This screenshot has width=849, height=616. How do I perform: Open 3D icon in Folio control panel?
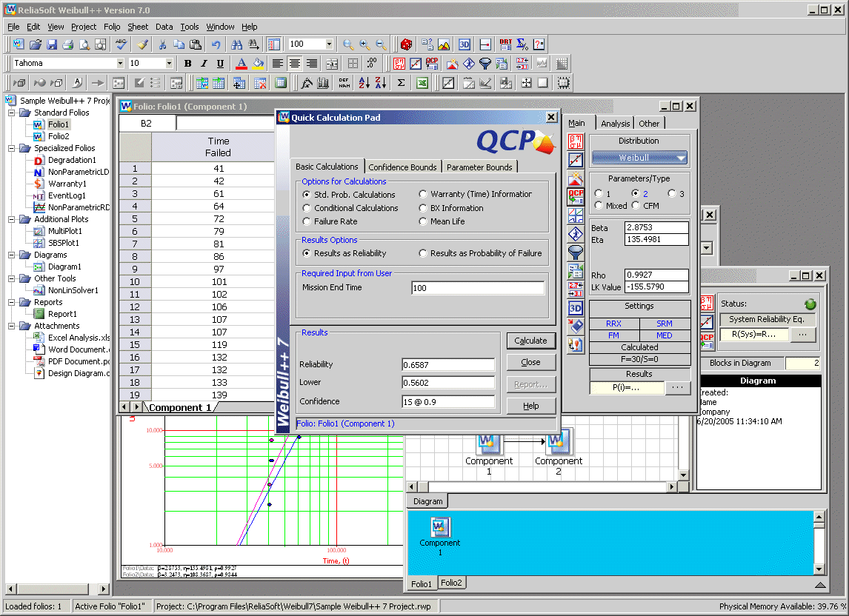pyautogui.click(x=576, y=308)
